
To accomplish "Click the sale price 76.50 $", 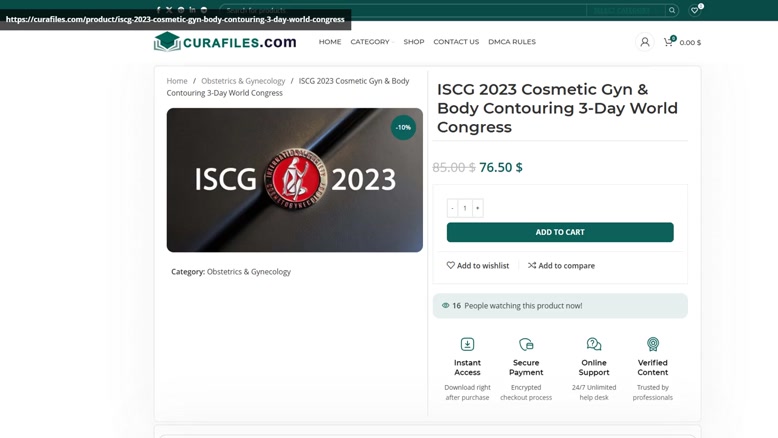I will pyautogui.click(x=501, y=167).
